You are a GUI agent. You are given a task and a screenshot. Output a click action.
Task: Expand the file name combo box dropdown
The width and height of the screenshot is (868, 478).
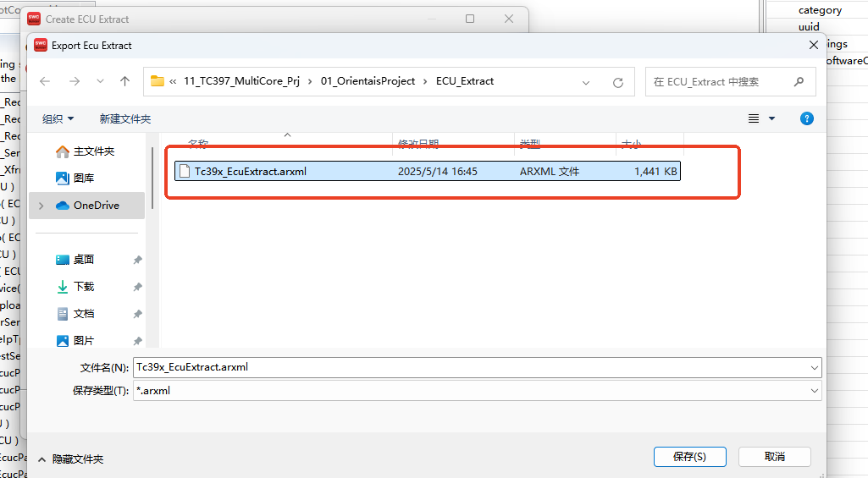click(815, 367)
